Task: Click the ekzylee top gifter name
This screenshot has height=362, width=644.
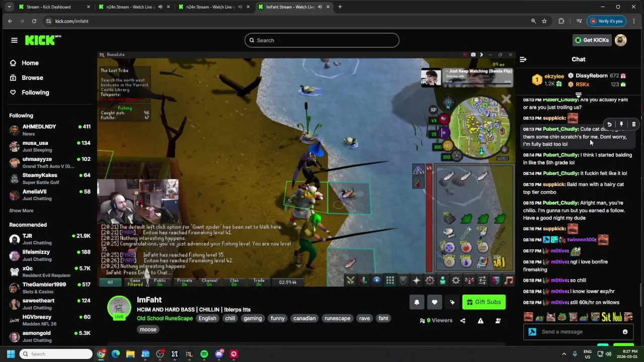Action: pyautogui.click(x=554, y=76)
